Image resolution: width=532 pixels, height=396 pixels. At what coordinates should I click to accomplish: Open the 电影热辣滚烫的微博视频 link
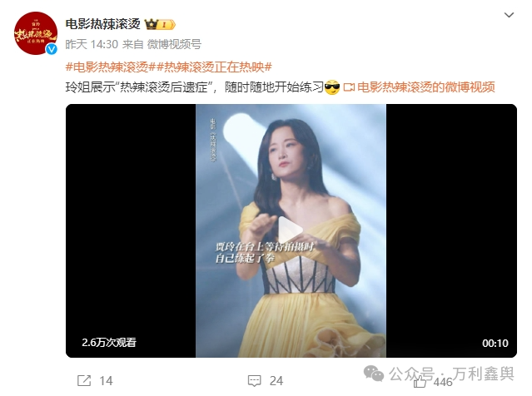426,87
